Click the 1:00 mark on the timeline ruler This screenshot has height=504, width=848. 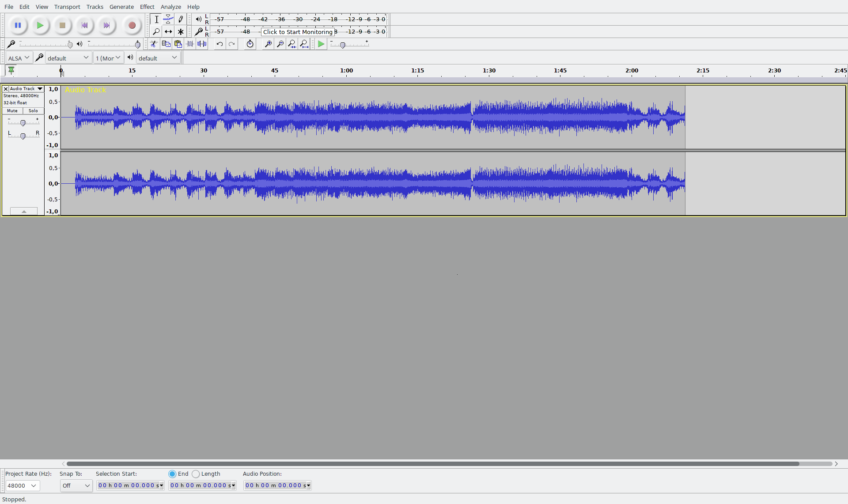(346, 70)
